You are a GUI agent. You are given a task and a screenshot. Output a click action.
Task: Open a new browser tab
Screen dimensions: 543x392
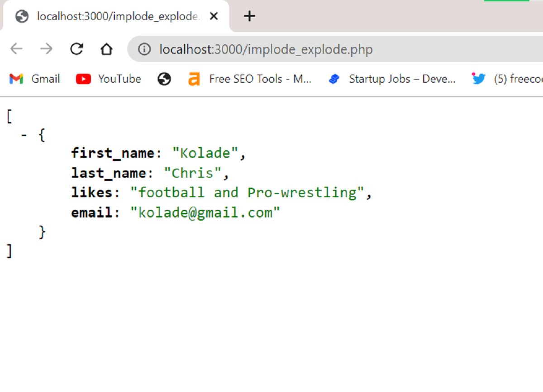[x=249, y=16]
